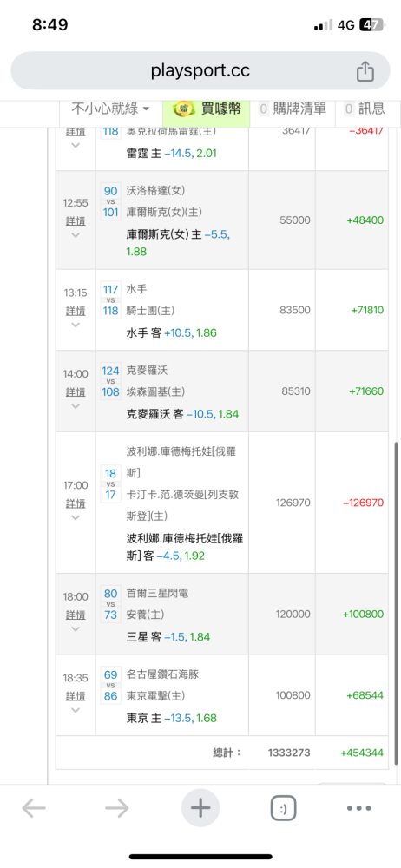Open the browser three-dots menu

point(358,808)
